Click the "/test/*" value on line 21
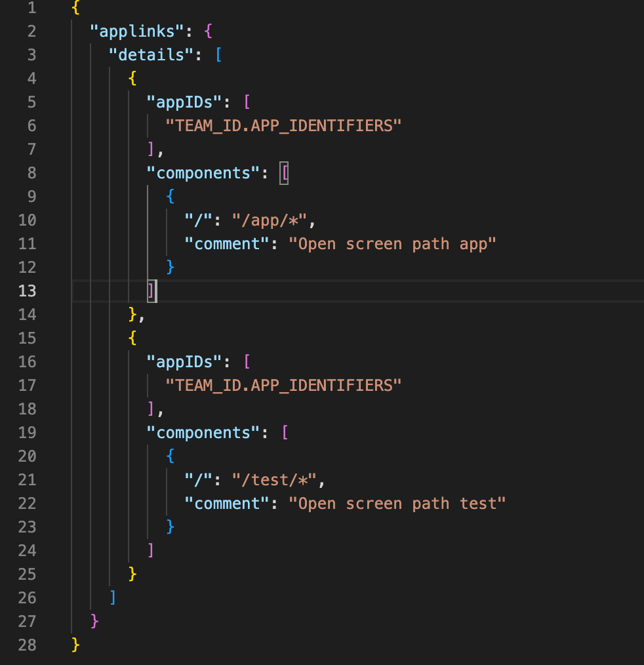The height and width of the screenshot is (665, 644). [274, 479]
